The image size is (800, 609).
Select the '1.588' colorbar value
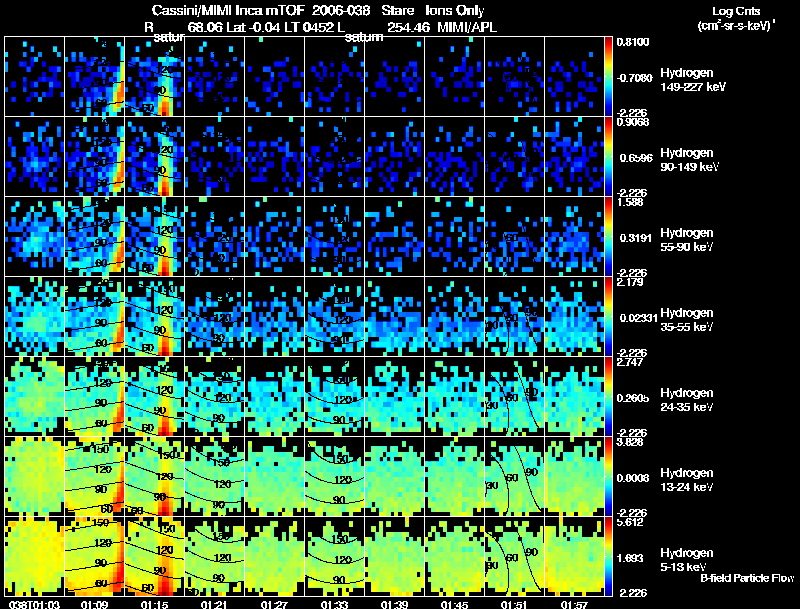point(628,202)
